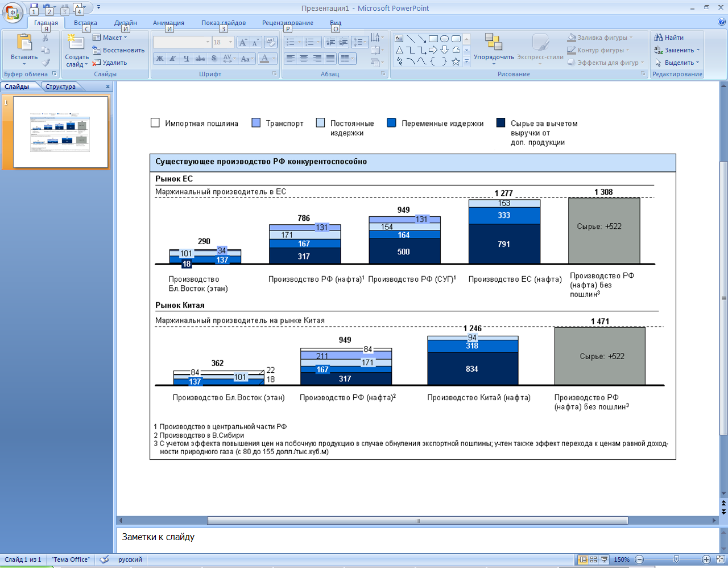Select the triangle shape
The image size is (728, 568).
399,50
